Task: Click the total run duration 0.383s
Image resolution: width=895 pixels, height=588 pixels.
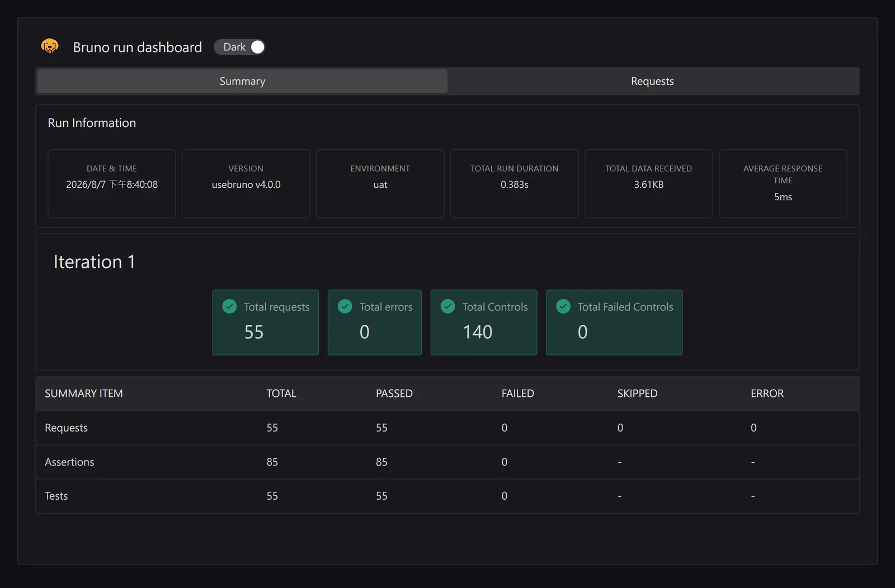Action: 515,184
